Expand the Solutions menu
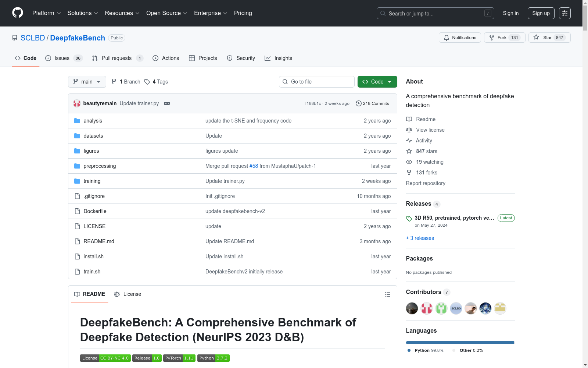The width and height of the screenshot is (588, 368). coord(83,13)
